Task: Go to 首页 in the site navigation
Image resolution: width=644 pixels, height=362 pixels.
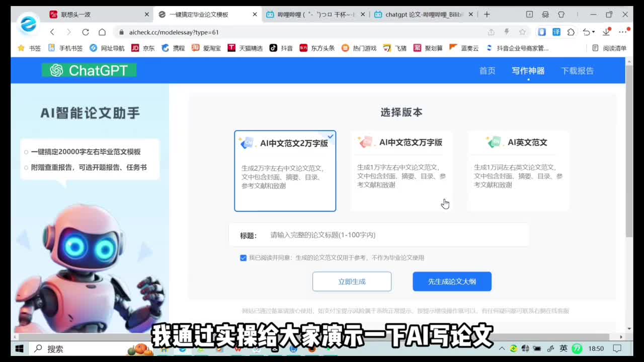Action: (487, 71)
